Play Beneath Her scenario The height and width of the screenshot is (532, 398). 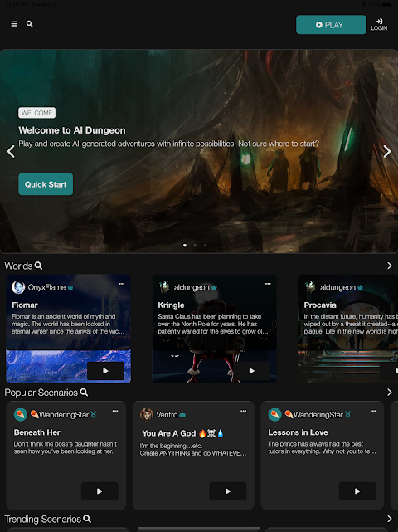point(99,491)
